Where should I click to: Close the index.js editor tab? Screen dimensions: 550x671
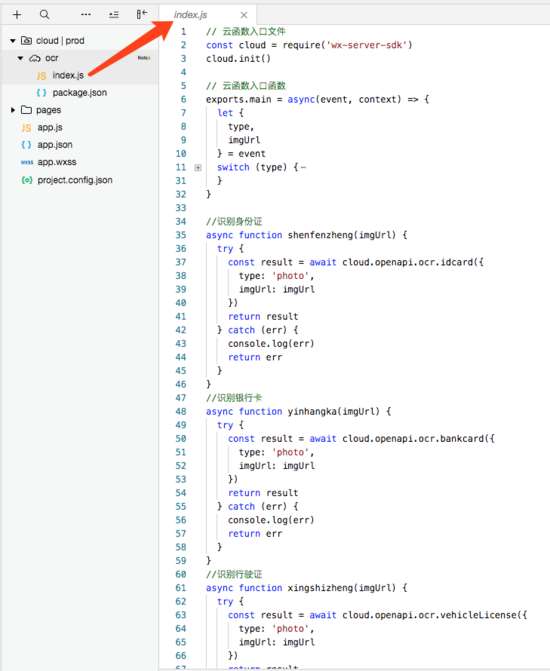pyautogui.click(x=244, y=15)
